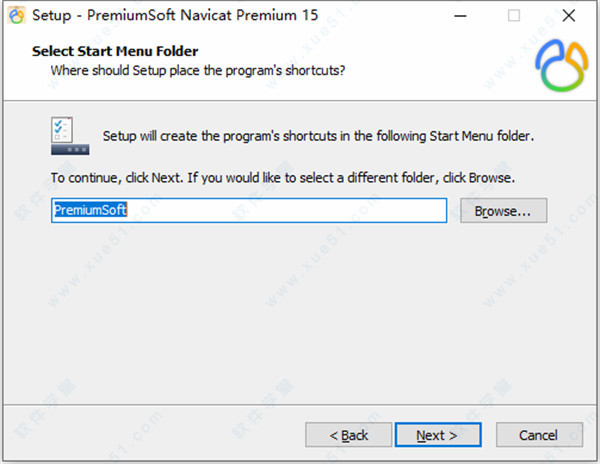Click the disabled maximize window button
This screenshot has height=464, width=600.
514,16
